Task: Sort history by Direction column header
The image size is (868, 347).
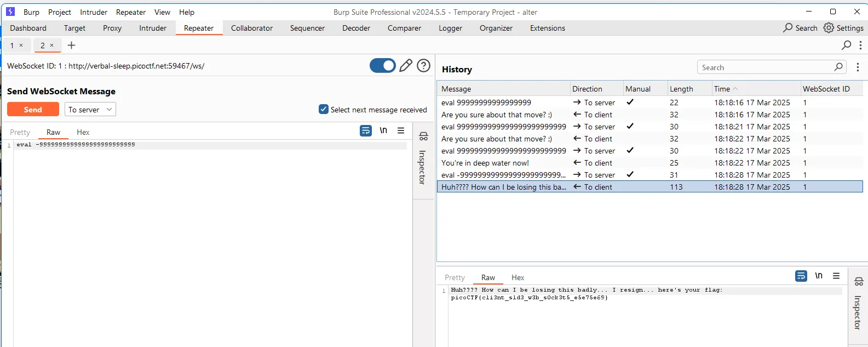Action: click(x=596, y=89)
